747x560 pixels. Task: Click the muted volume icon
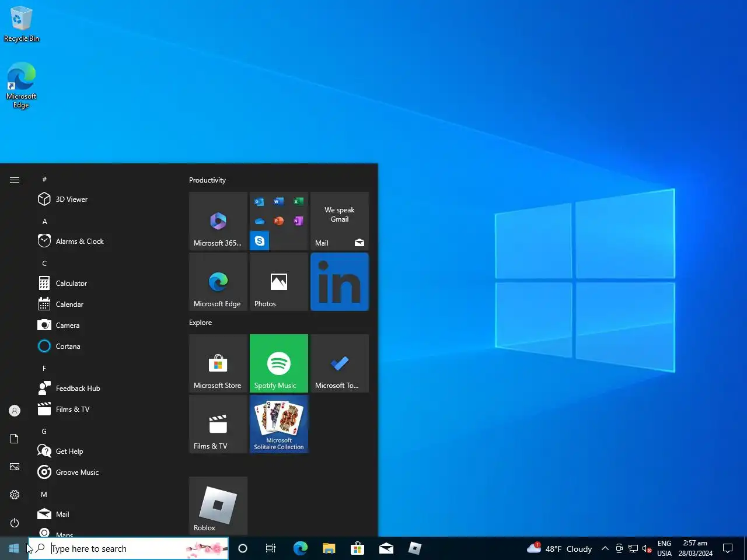pos(647,548)
